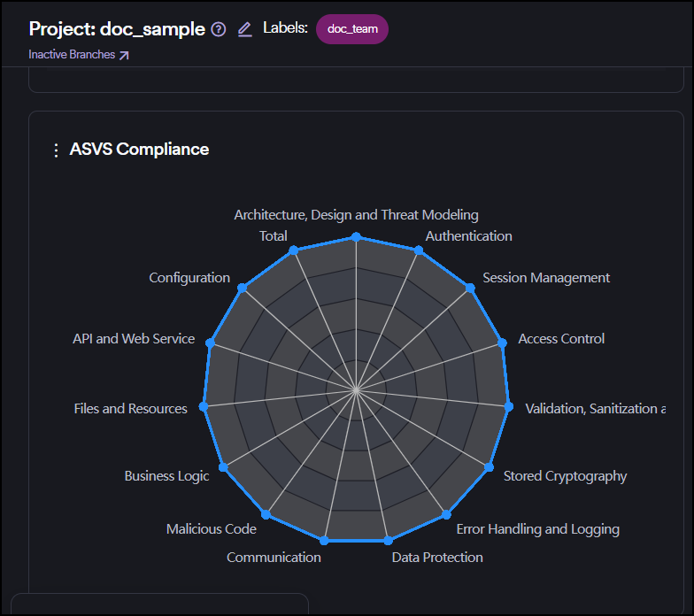Image resolution: width=694 pixels, height=616 pixels.
Task: Click the API and Web Service point
Action: pyautogui.click(x=211, y=341)
